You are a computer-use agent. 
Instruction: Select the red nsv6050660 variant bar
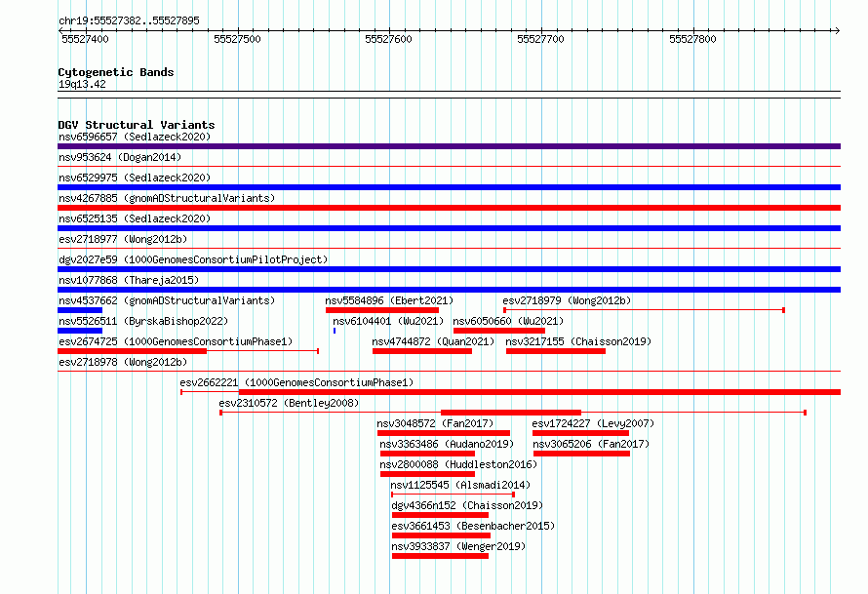click(499, 331)
